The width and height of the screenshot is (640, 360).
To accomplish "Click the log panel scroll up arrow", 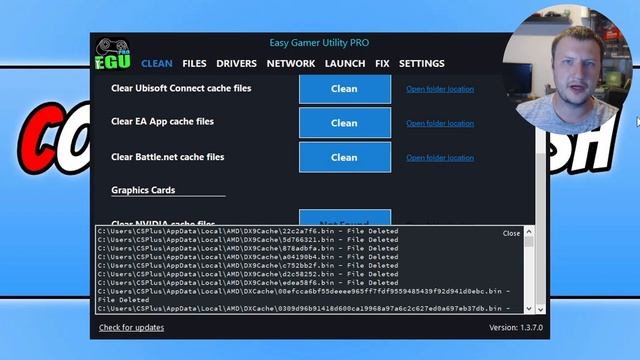I will [x=529, y=231].
